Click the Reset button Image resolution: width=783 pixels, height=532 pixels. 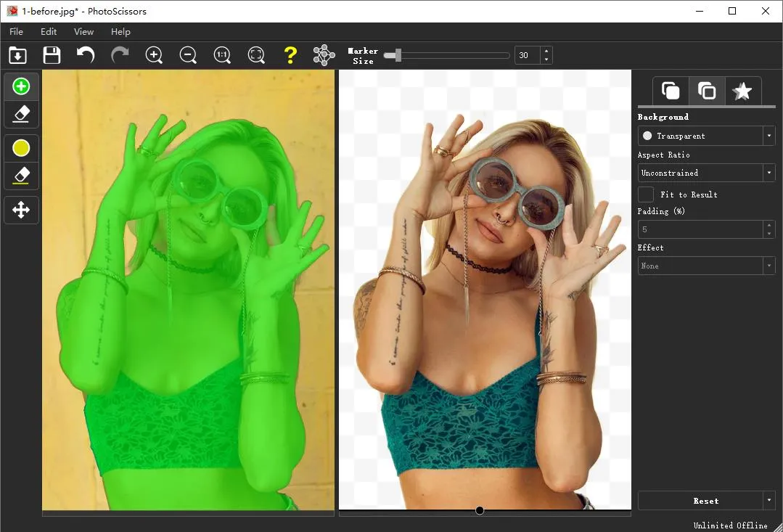[x=700, y=501]
